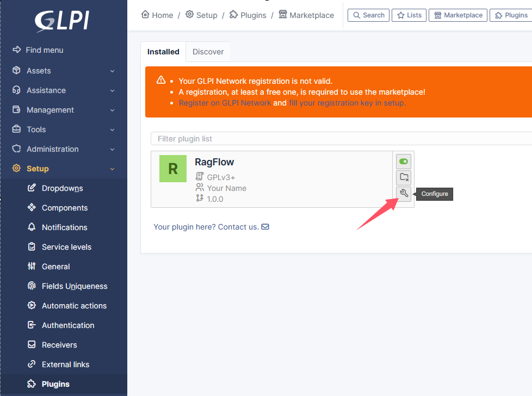Follow the Register on GLPI Network link
This screenshot has width=532, height=396.
pyautogui.click(x=225, y=103)
